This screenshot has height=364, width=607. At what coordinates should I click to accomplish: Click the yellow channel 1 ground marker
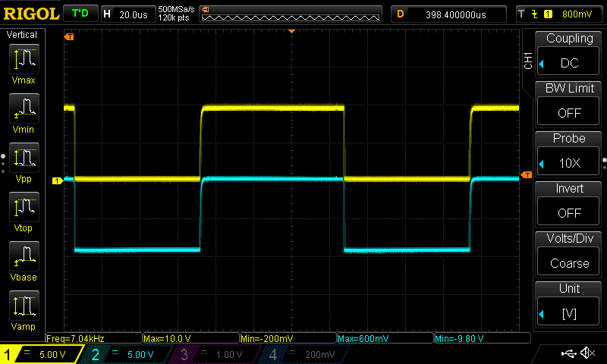tap(58, 180)
